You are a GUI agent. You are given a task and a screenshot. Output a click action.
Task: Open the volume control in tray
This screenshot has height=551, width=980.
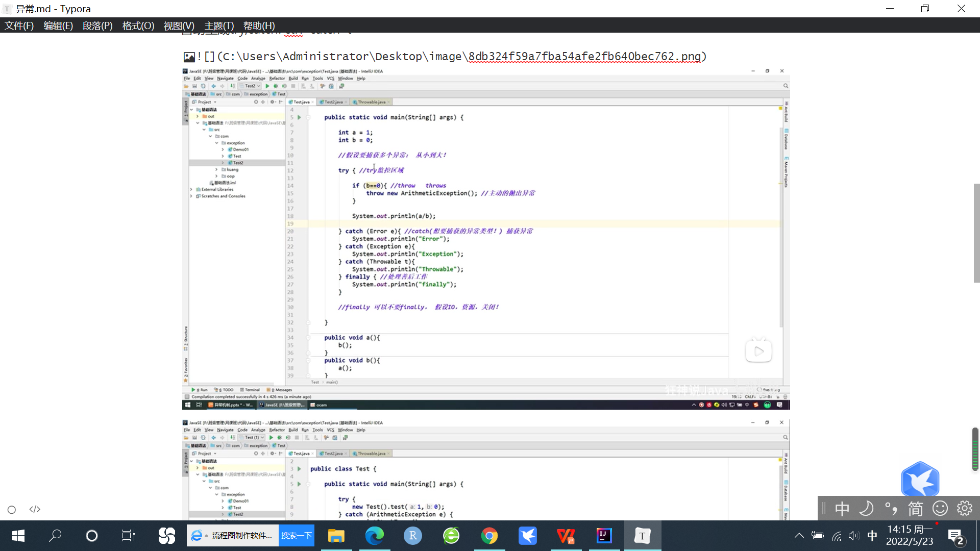tap(854, 536)
